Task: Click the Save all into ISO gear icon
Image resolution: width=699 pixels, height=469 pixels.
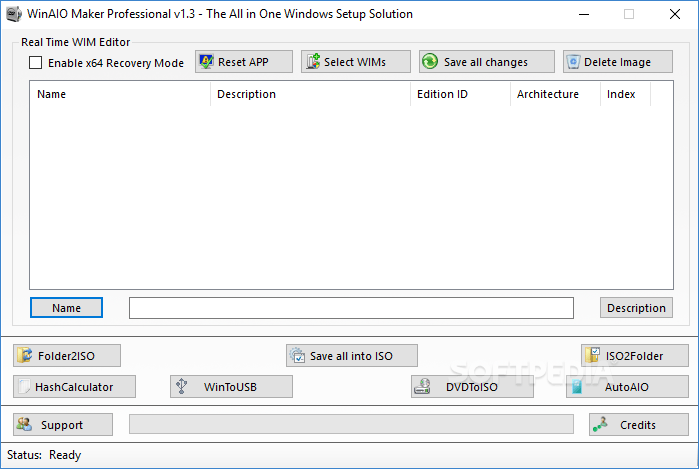Action: pos(297,355)
